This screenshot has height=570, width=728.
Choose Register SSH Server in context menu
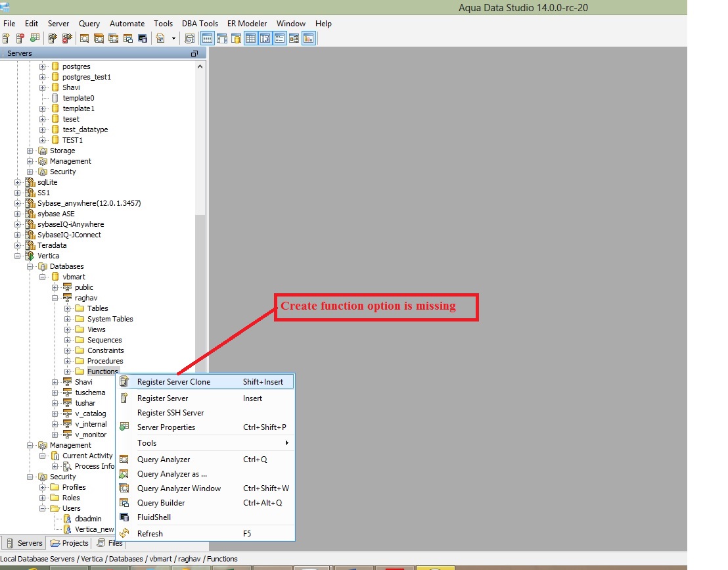[205, 412]
